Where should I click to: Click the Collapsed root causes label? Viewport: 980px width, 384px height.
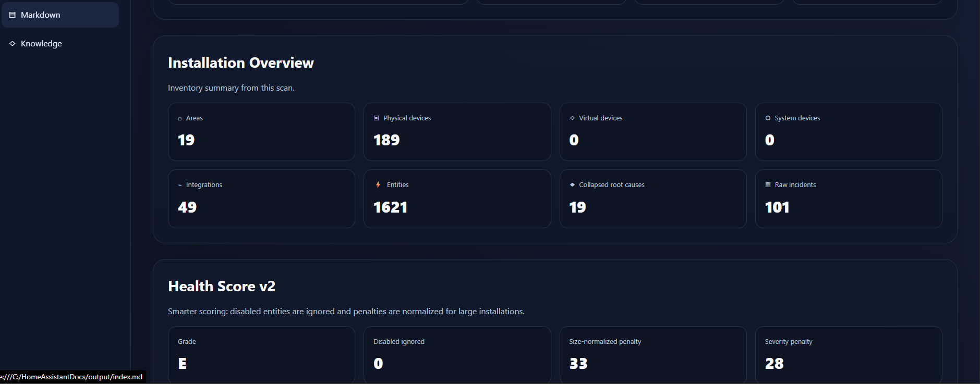tap(612, 185)
